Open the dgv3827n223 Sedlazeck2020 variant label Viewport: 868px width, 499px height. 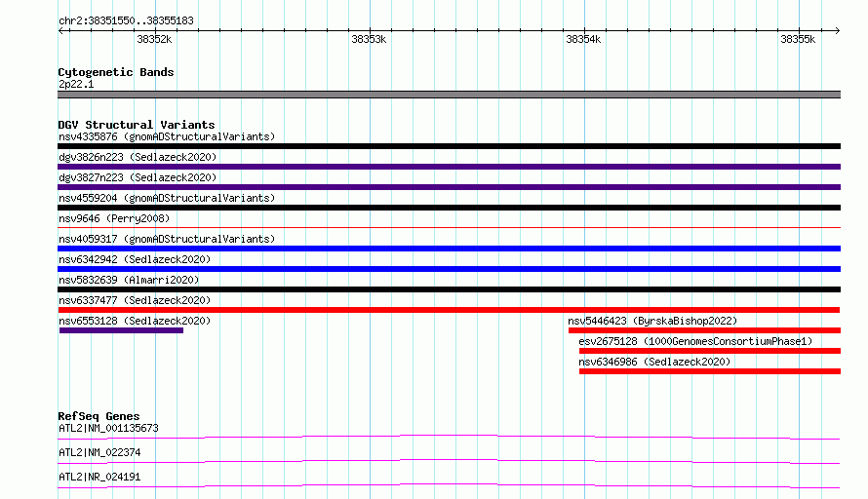click(x=138, y=177)
